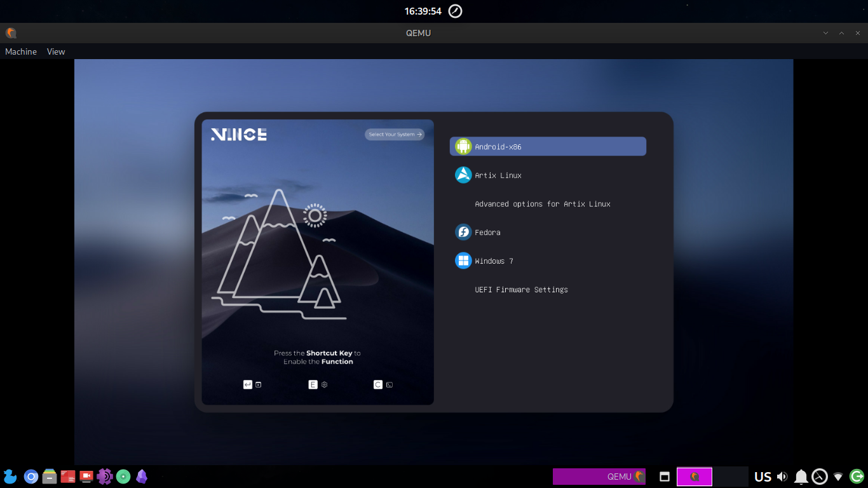The height and width of the screenshot is (488, 868).
Task: Click the mountain illustration in the theme panel
Action: tap(280, 254)
